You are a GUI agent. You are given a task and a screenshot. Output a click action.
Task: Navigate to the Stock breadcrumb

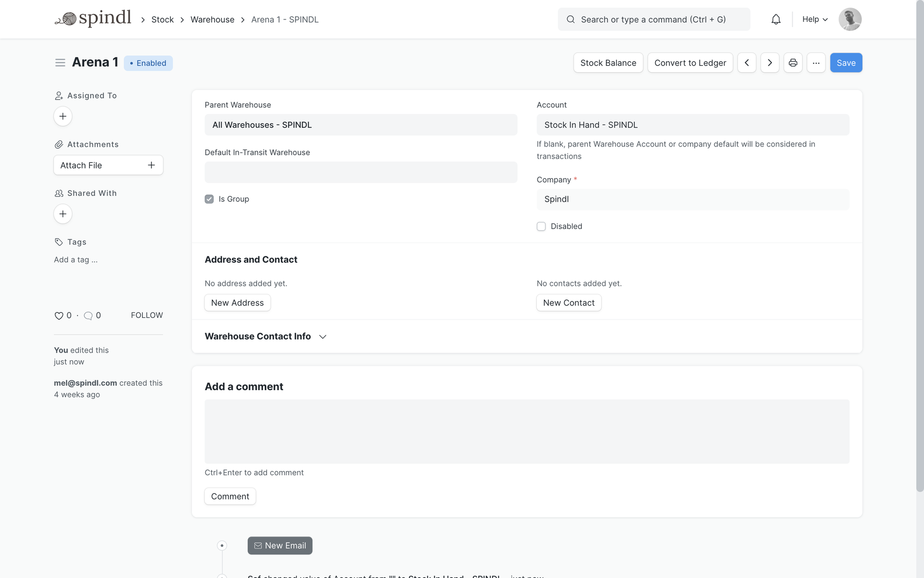tap(163, 19)
